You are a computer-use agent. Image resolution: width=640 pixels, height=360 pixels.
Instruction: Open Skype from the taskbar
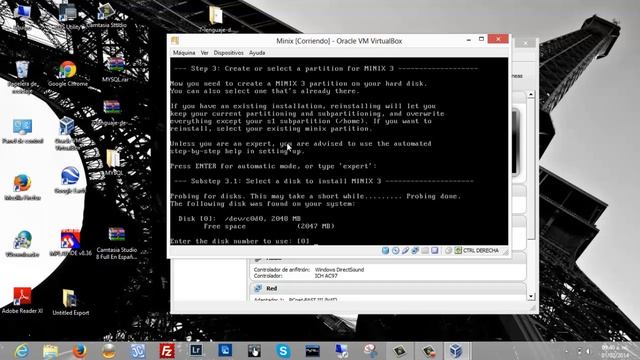point(283,351)
